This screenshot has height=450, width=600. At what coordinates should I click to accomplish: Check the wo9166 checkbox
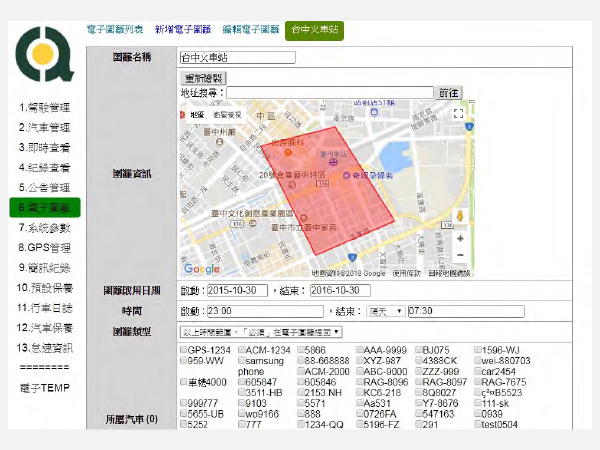point(242,413)
